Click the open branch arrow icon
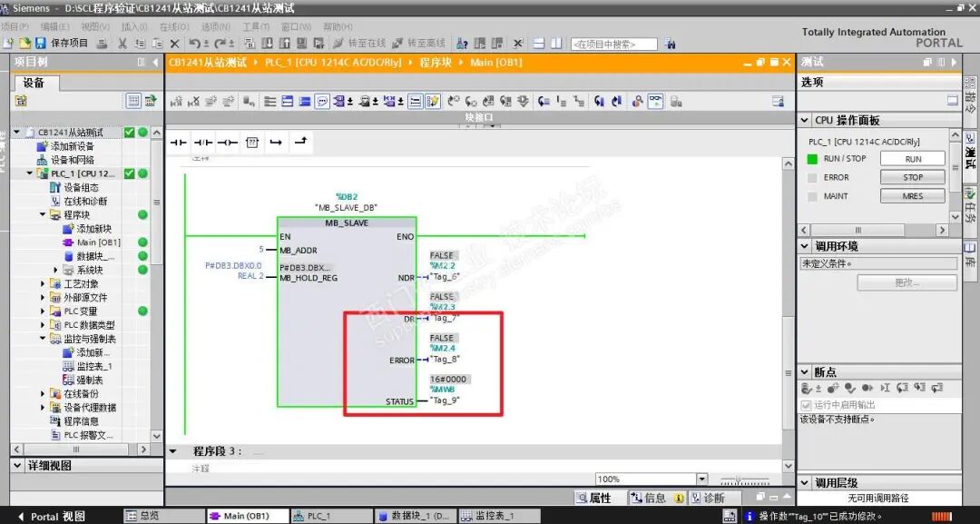Screen dimensions: 980x524 [276, 143]
